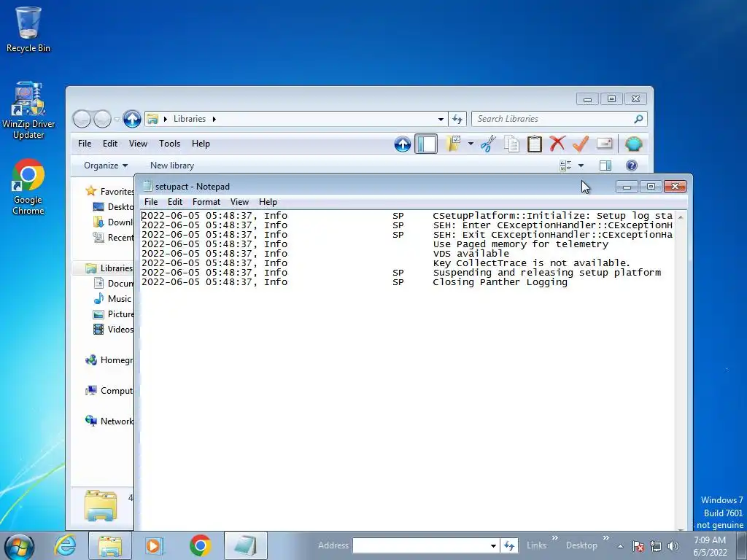Open the view options dropdown arrow

click(581, 166)
